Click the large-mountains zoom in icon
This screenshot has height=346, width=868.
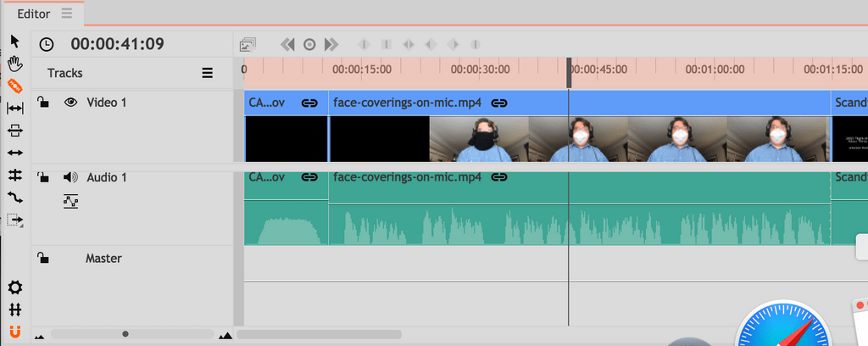225,334
